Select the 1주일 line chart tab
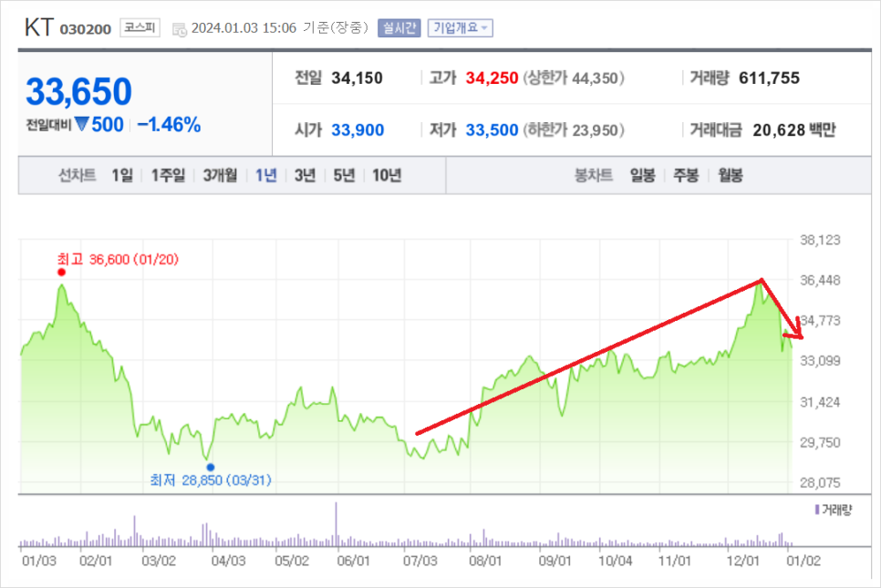881x588 pixels. click(168, 175)
